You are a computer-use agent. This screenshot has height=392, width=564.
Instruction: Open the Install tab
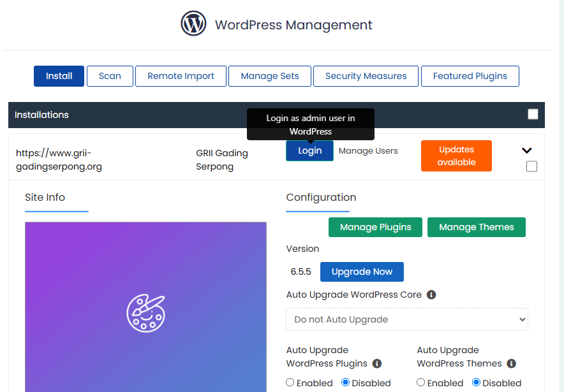pyautogui.click(x=59, y=76)
